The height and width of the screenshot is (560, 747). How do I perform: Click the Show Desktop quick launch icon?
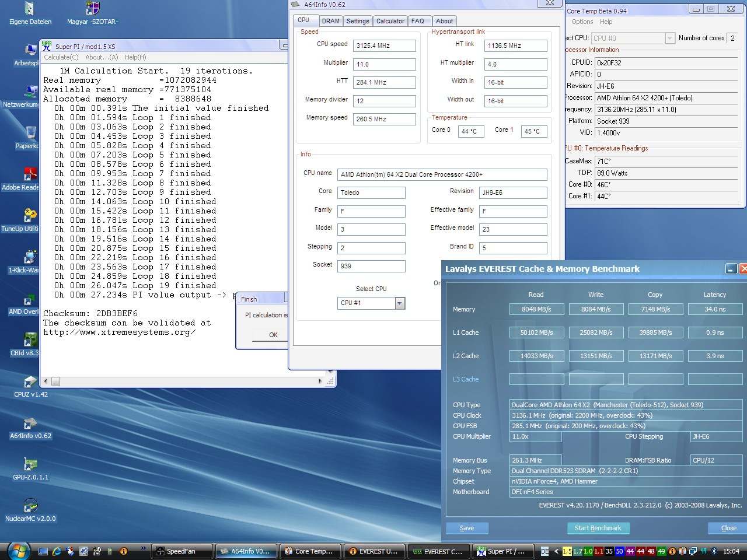pyautogui.click(x=43, y=551)
